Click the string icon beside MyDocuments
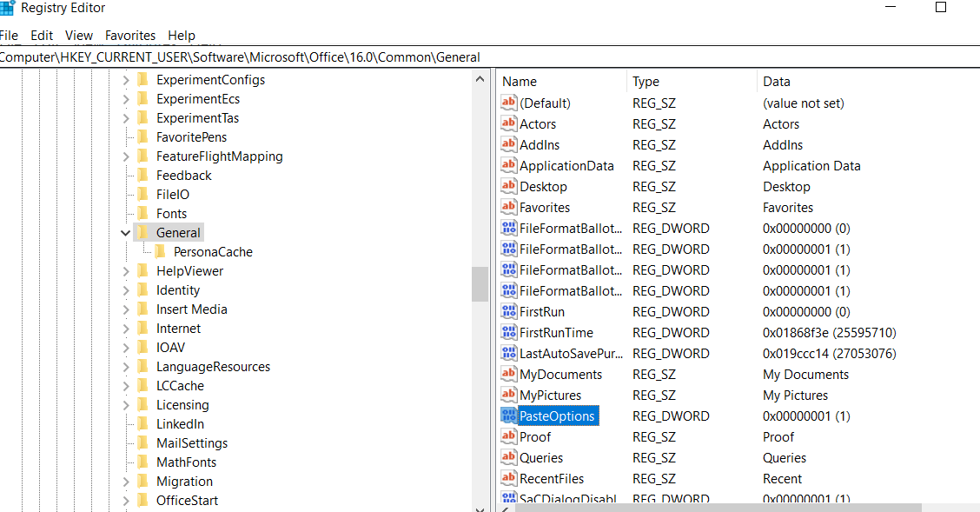This screenshot has width=980, height=512. 509,374
